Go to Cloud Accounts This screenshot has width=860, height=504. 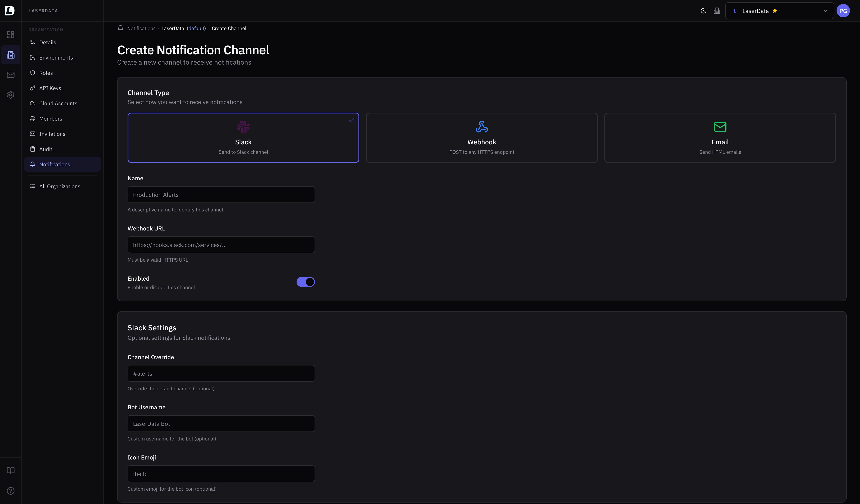point(63,103)
